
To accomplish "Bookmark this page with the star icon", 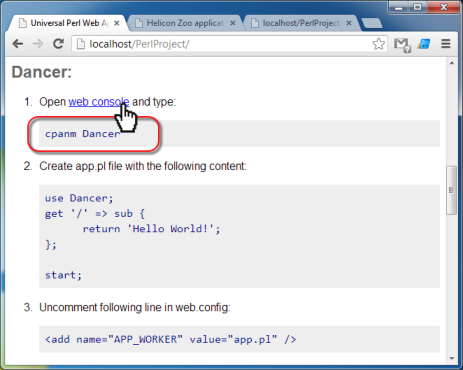I will click(378, 44).
